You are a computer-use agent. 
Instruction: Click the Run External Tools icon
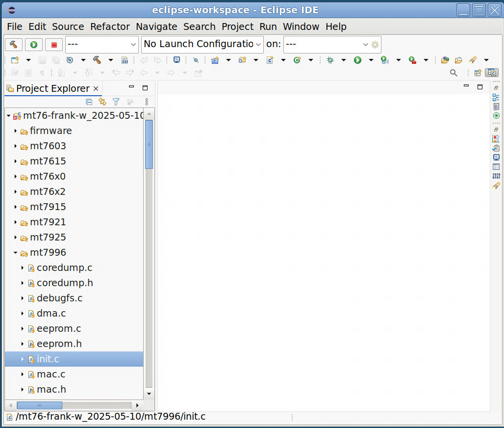(x=412, y=60)
